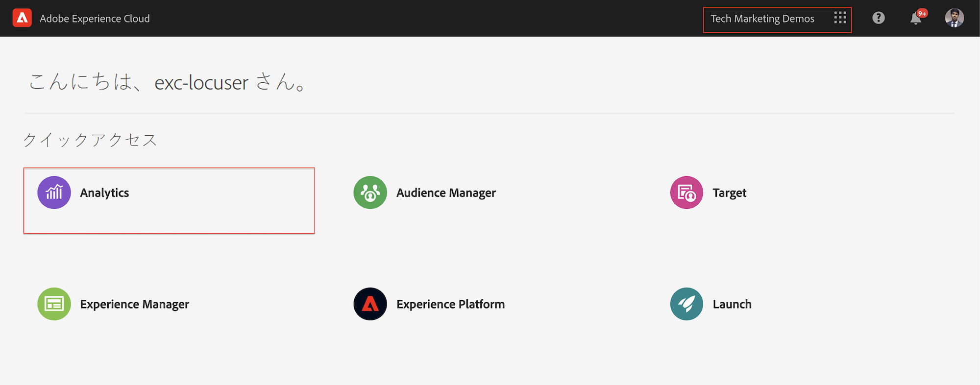980x385 pixels.
Task: Select the Target text label
Action: click(x=729, y=193)
